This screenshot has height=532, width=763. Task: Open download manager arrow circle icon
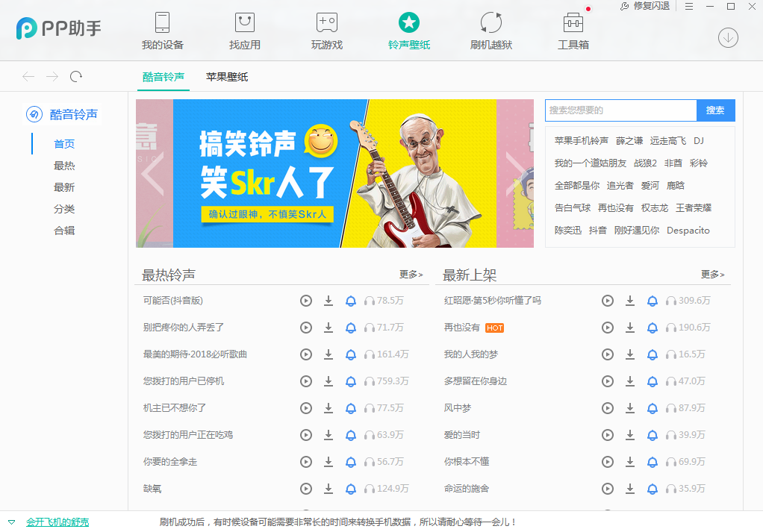[x=728, y=37]
